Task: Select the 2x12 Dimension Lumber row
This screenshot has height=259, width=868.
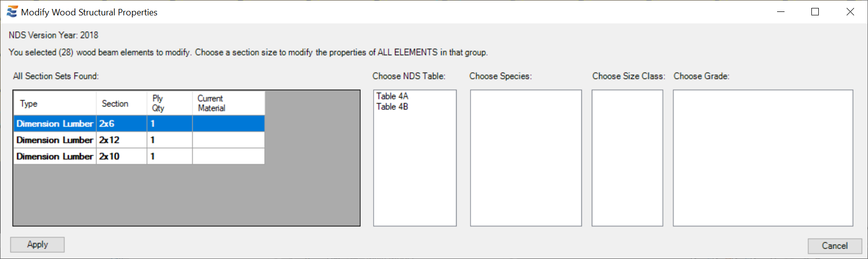Action: click(x=139, y=140)
